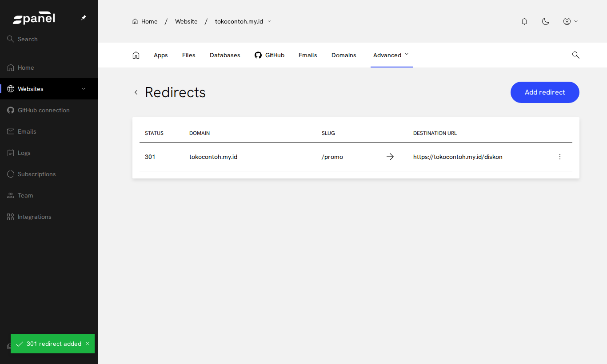
Task: Click Home in the breadcrumb
Action: point(145,21)
